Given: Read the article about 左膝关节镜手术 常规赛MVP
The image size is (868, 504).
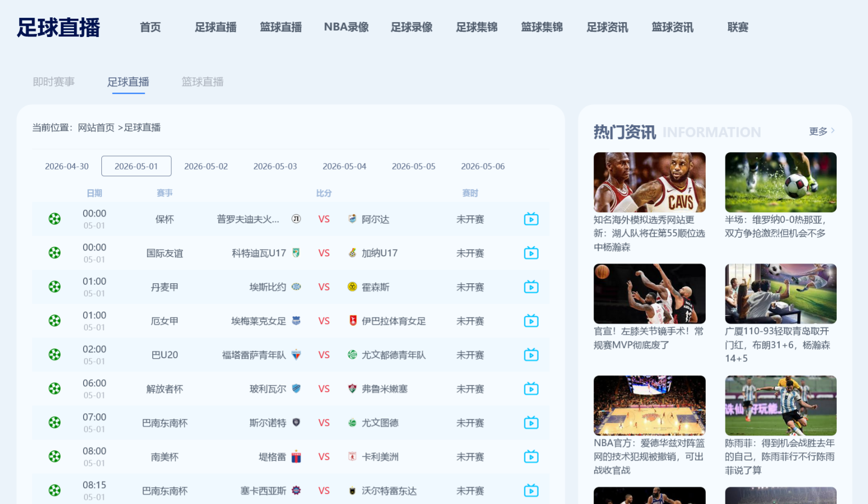Looking at the screenshot, I should coord(649,338).
